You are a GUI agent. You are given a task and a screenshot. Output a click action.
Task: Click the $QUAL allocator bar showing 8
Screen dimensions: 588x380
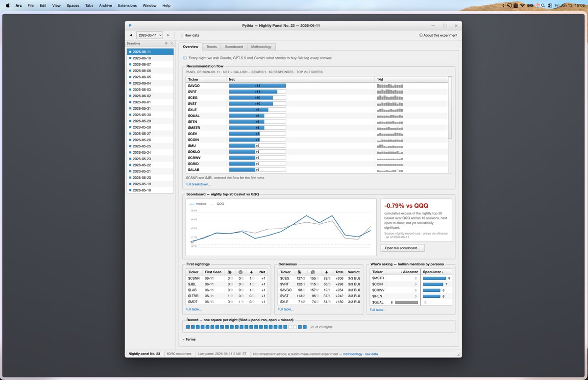coord(406,302)
